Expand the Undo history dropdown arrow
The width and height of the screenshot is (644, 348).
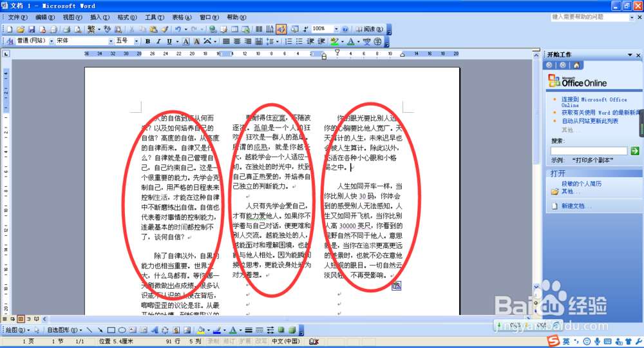(185, 29)
